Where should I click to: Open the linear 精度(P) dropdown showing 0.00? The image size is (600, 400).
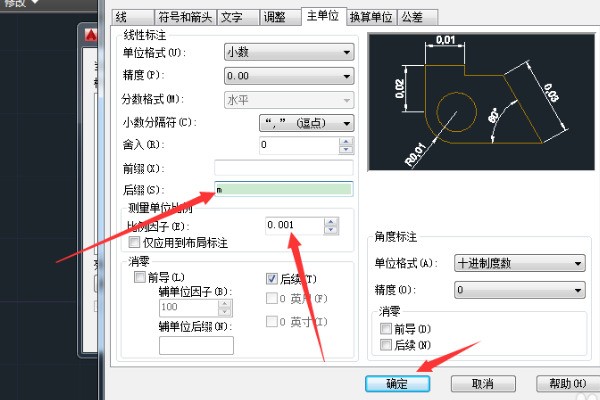click(289, 76)
